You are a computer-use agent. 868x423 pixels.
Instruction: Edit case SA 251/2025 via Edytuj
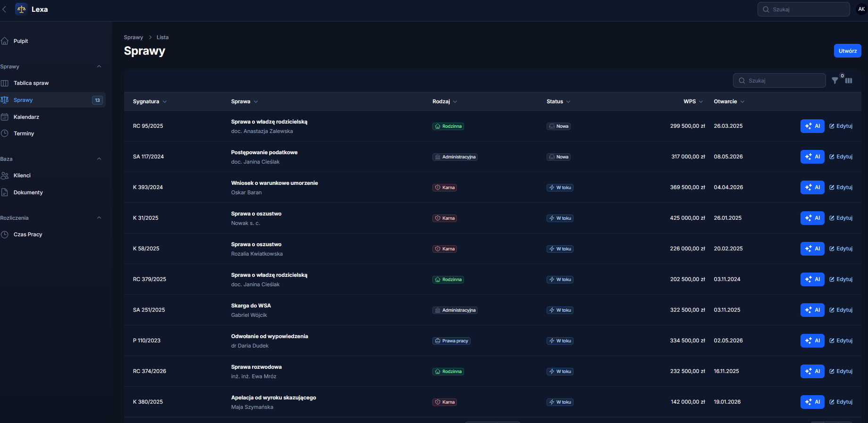[841, 310]
